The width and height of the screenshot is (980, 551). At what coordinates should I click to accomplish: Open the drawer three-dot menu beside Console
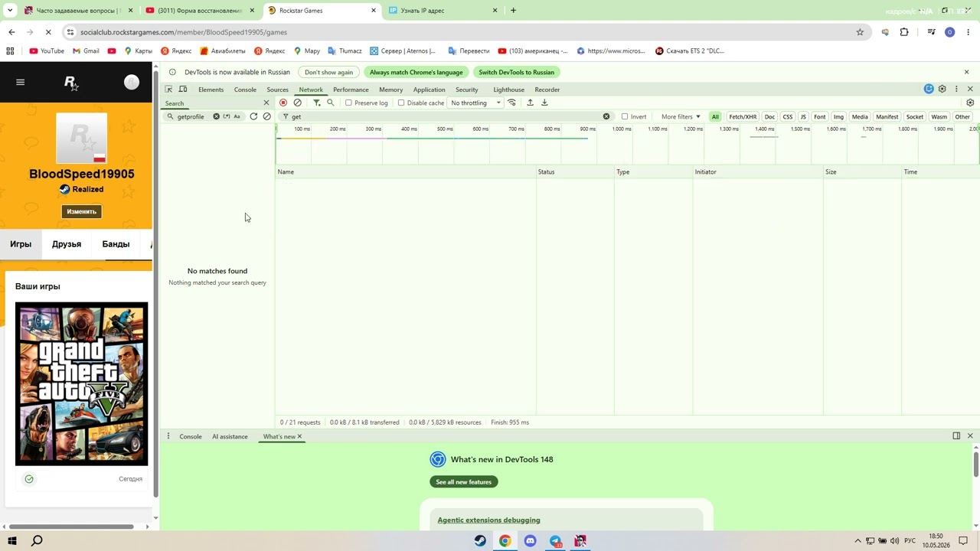coord(168,436)
